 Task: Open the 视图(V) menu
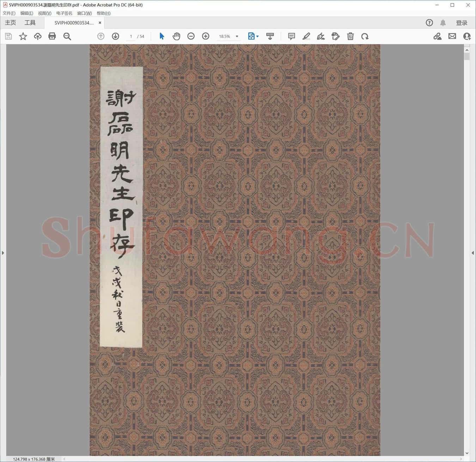tap(45, 13)
